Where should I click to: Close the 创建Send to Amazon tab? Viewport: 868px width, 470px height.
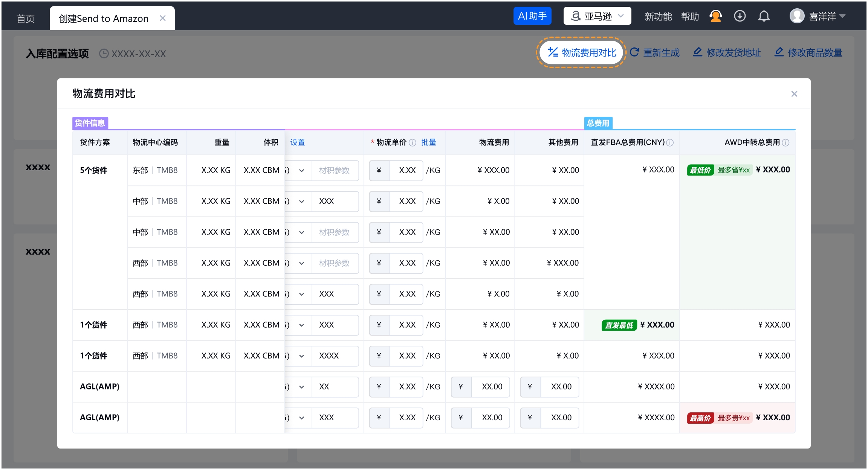pos(163,18)
